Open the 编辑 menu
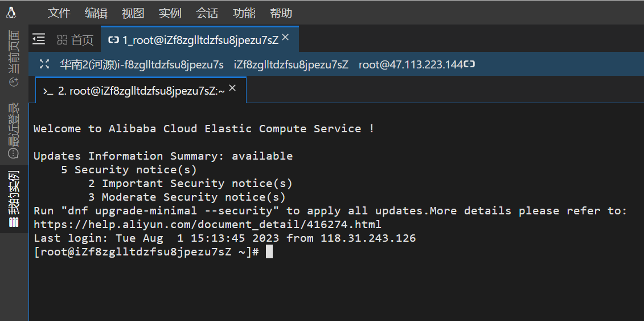 tap(96, 13)
